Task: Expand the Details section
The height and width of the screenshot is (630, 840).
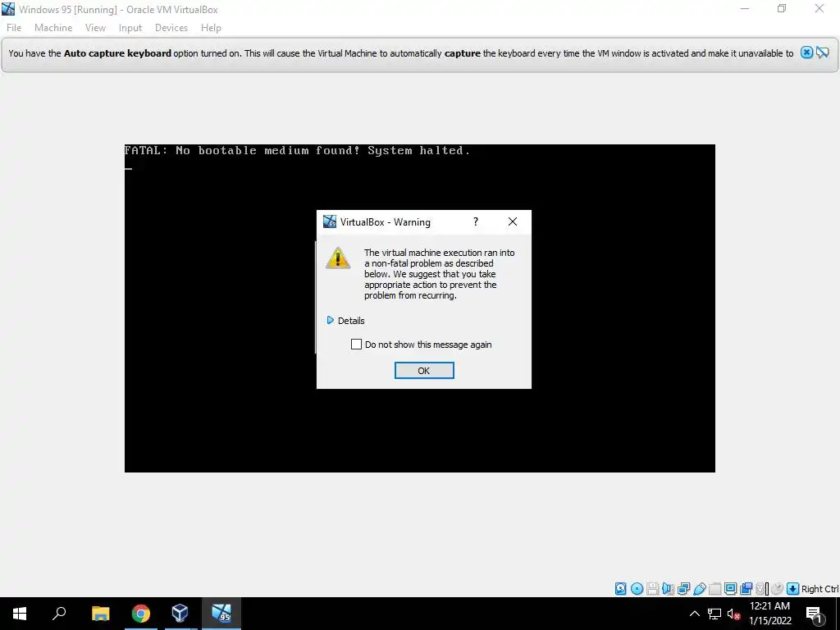Action: [x=345, y=321]
